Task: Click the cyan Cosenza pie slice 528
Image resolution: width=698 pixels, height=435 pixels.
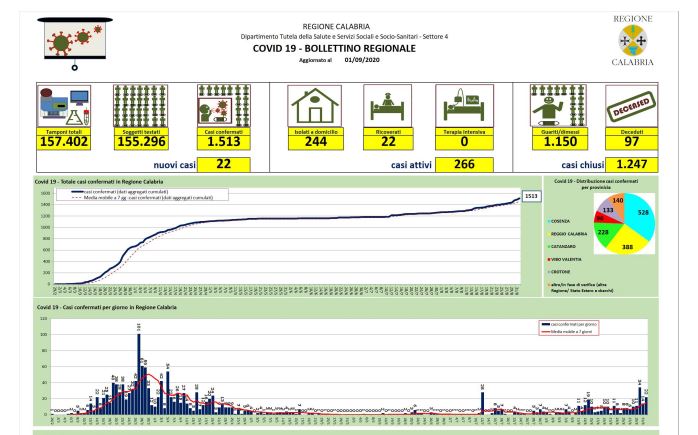Action: pyautogui.click(x=641, y=216)
